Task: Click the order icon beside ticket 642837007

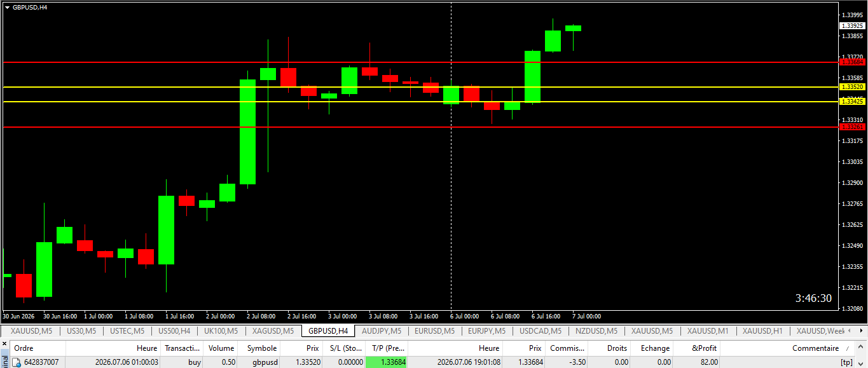Action: pyautogui.click(x=17, y=362)
